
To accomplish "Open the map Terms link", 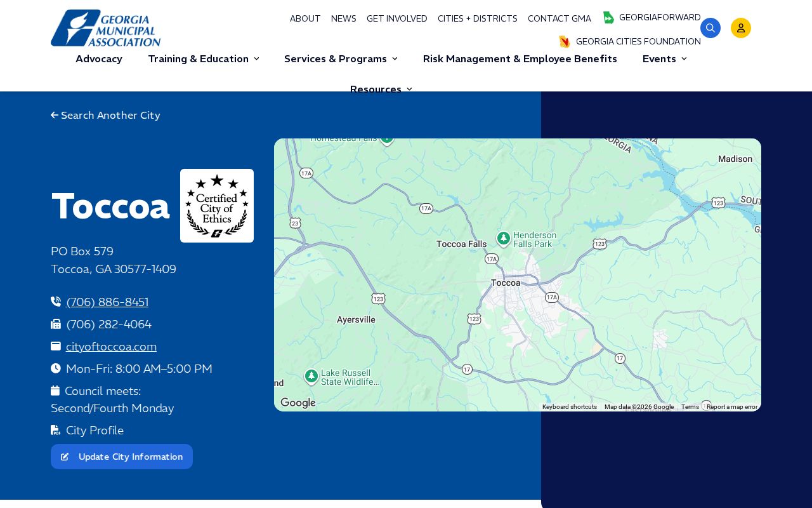I will pos(690,407).
